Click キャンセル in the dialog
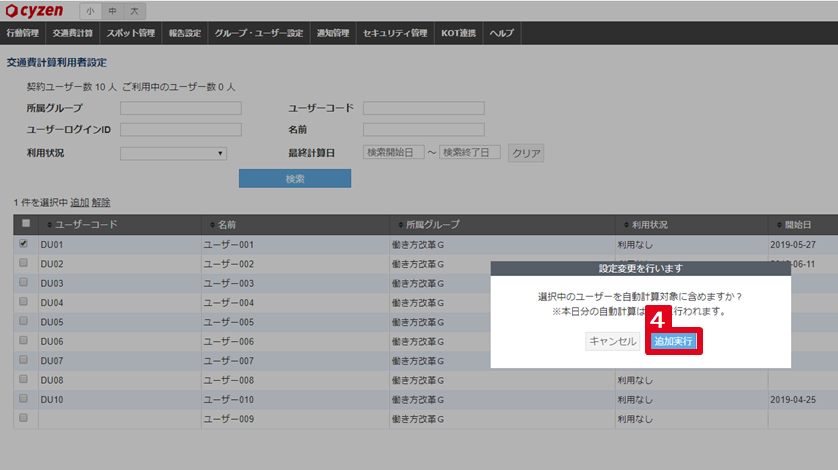This screenshot has width=838, height=470. point(612,341)
